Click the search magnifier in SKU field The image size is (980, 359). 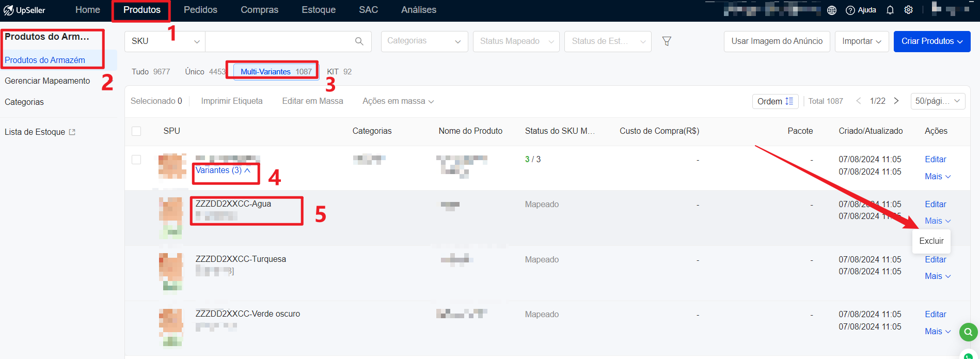(x=359, y=41)
